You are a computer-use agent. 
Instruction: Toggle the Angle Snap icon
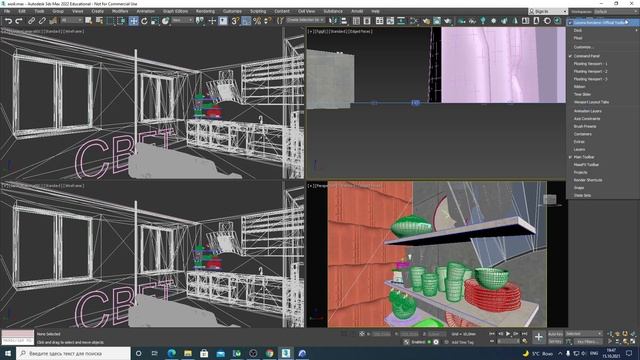(x=246, y=21)
